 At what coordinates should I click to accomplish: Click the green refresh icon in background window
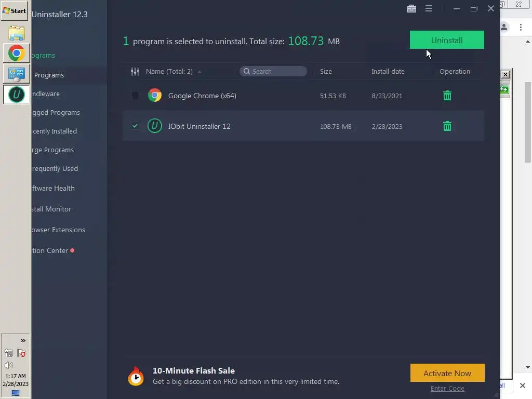tap(504, 90)
